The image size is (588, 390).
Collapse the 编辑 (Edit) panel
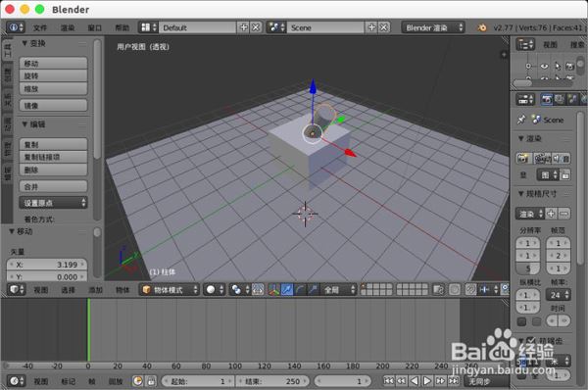click(24, 124)
